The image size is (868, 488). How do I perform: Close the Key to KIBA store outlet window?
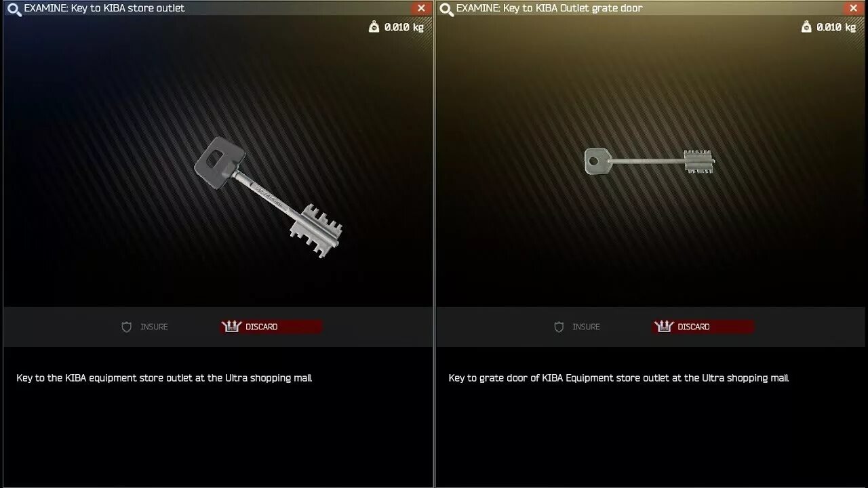click(x=421, y=8)
